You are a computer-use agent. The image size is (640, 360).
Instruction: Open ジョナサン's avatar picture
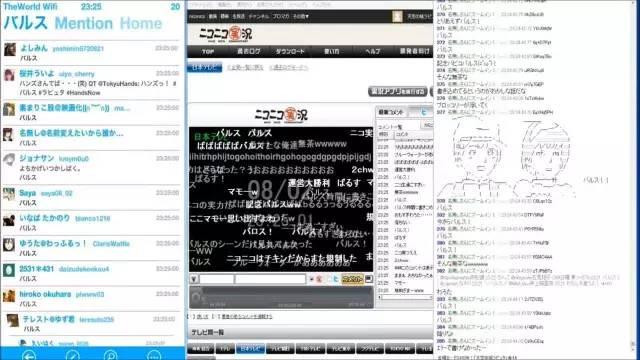tap(9, 160)
